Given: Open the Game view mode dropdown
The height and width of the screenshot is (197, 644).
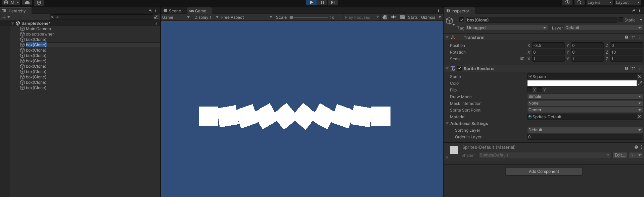Looking at the screenshot, I should coord(176,17).
